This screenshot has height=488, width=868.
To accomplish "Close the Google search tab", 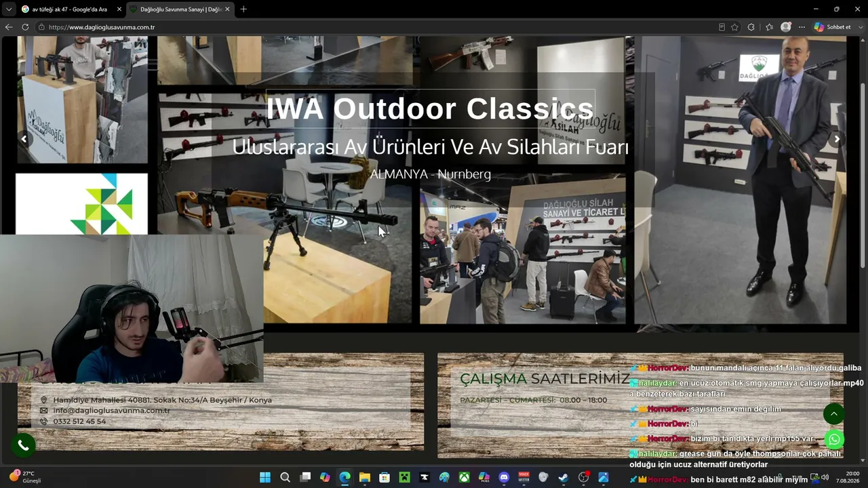I will 119,9.
